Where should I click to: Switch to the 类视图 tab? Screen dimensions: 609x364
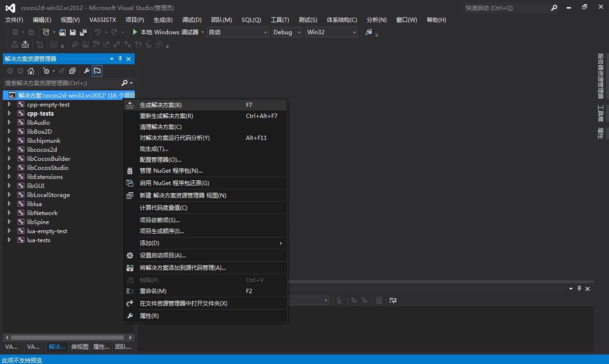pos(80,347)
